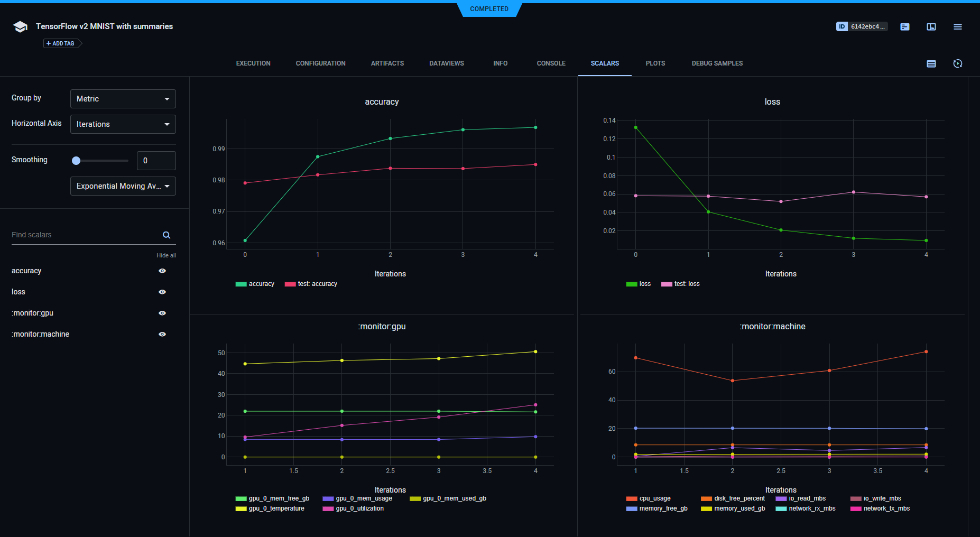Click the ADD TAG button

point(61,43)
